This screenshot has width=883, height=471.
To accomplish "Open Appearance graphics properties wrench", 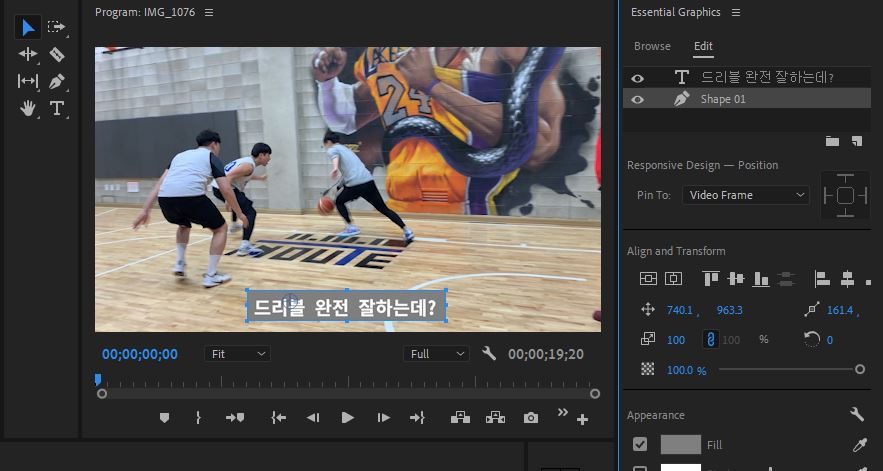I will coord(857,415).
